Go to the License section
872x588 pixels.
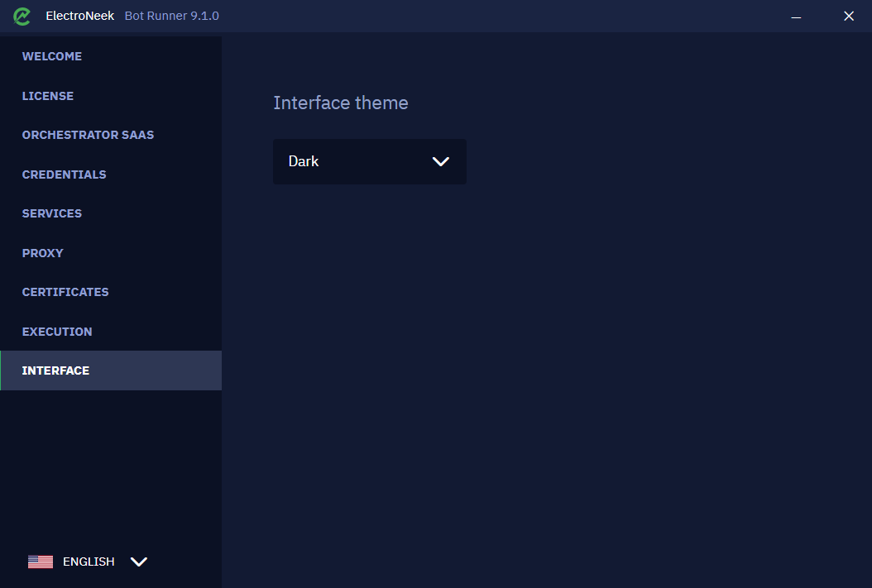coord(111,96)
